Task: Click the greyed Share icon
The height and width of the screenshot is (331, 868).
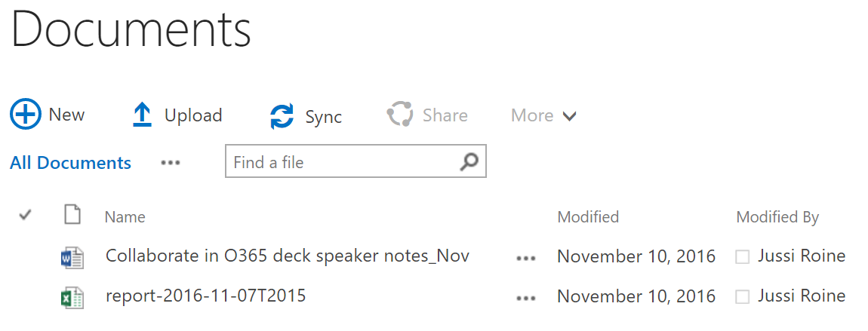Action: click(x=400, y=115)
